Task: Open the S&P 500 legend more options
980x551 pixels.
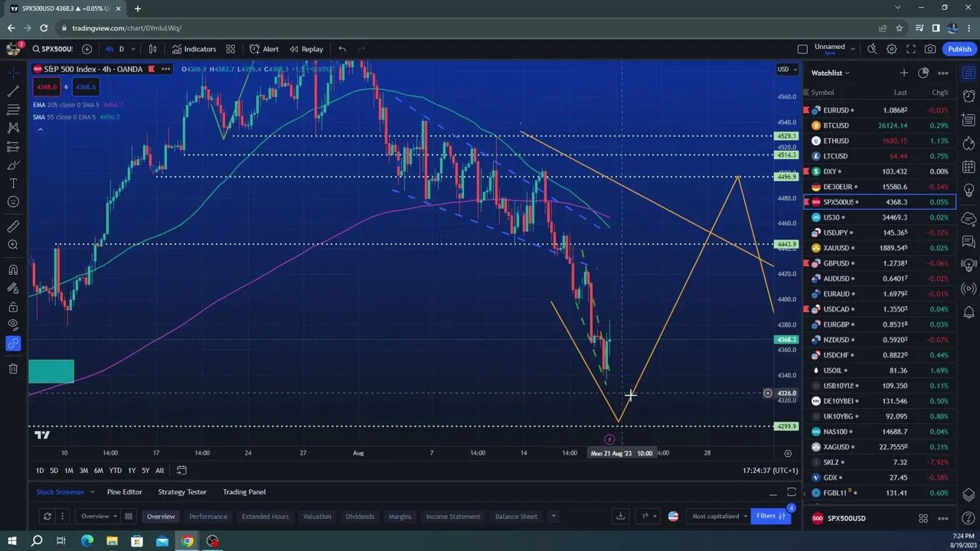Action: point(165,69)
